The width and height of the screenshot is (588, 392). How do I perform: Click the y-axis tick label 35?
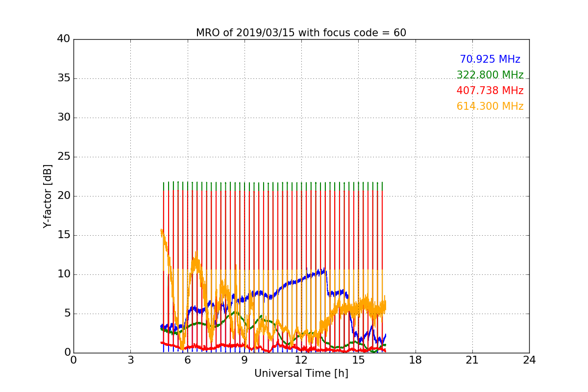63,78
